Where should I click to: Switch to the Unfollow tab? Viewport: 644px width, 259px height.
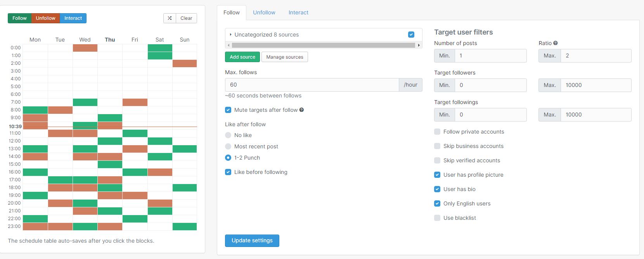point(264,12)
